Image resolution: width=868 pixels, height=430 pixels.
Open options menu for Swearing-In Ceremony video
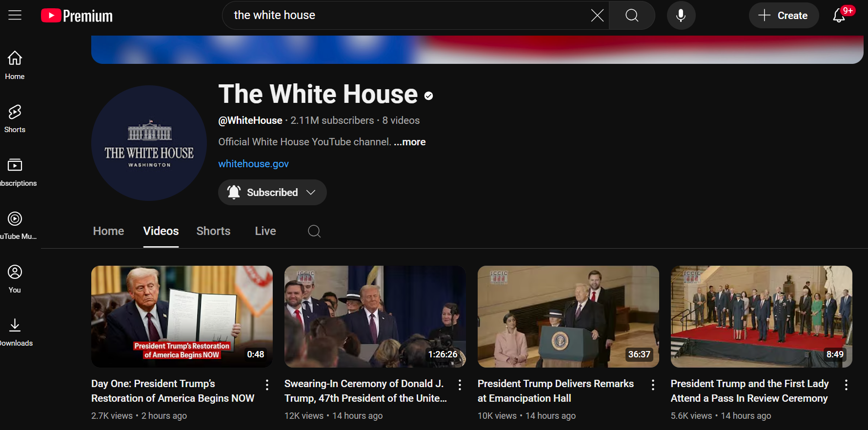coord(460,385)
